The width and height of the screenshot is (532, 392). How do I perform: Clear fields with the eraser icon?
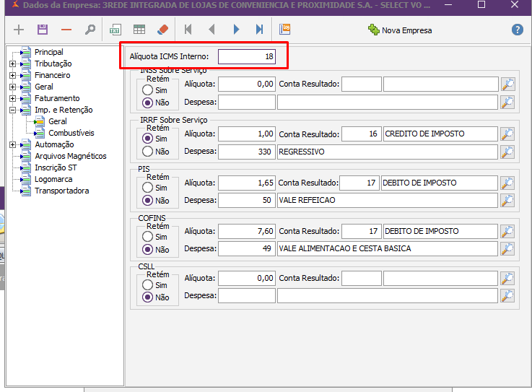pos(163,30)
